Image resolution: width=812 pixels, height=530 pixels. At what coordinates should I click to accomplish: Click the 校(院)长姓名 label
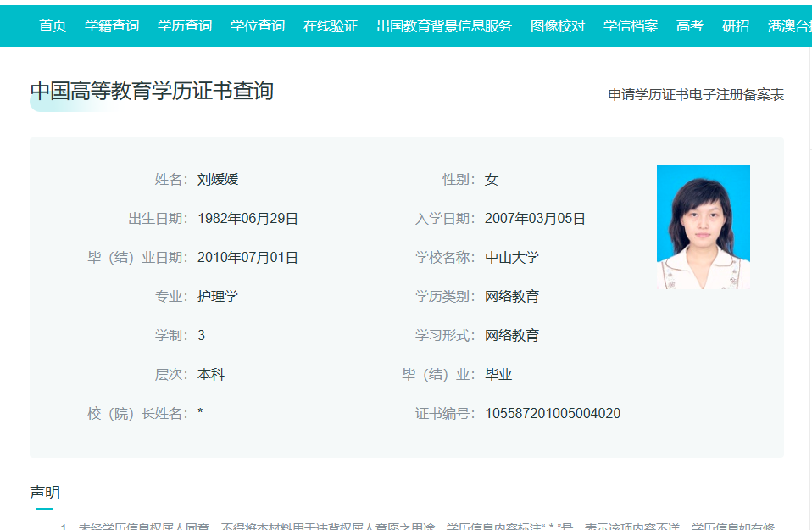(137, 414)
